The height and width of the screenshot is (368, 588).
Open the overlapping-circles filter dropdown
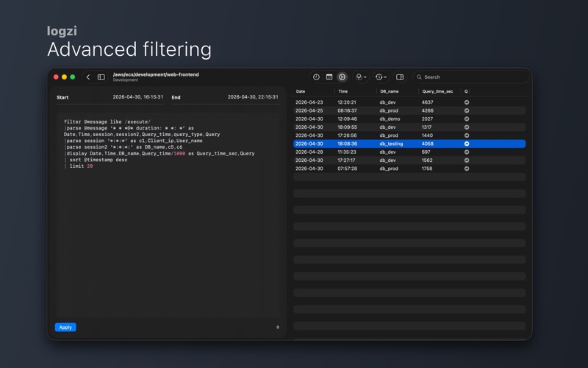361,77
